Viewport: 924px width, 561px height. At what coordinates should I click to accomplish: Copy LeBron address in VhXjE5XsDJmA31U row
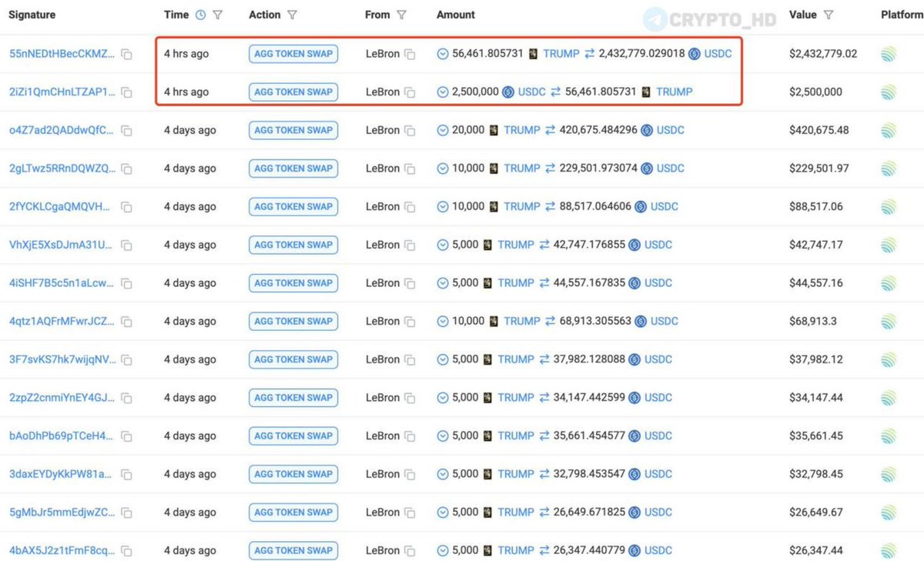[410, 245]
